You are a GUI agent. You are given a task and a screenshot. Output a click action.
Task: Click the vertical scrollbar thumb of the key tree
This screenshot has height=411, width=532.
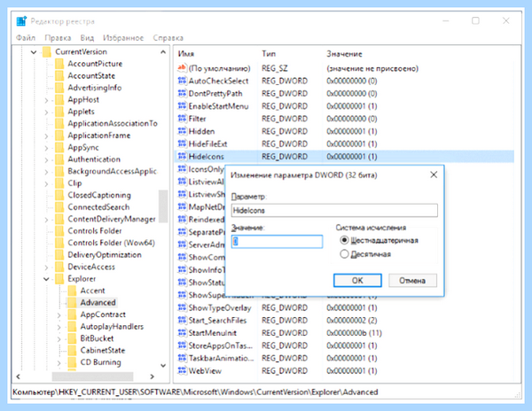(x=163, y=206)
